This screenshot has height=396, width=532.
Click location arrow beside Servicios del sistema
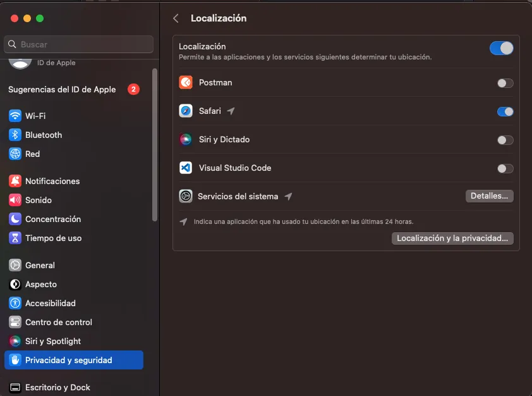point(288,196)
